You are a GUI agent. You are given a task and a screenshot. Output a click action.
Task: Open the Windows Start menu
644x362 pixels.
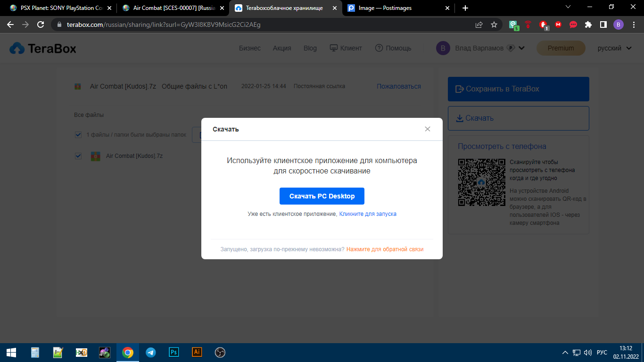11,353
